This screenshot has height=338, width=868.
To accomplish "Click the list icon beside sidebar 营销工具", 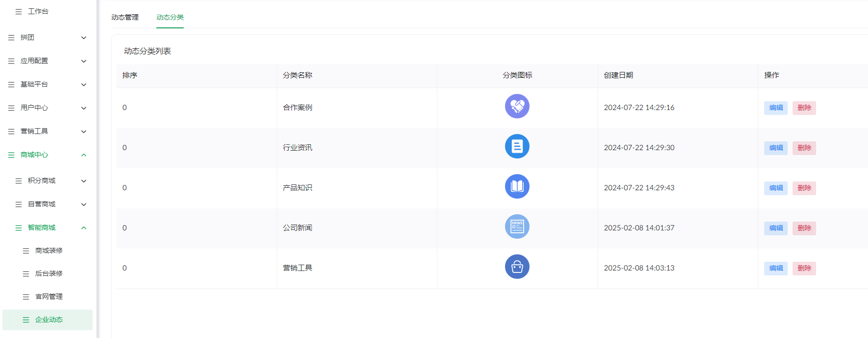I will tap(11, 131).
